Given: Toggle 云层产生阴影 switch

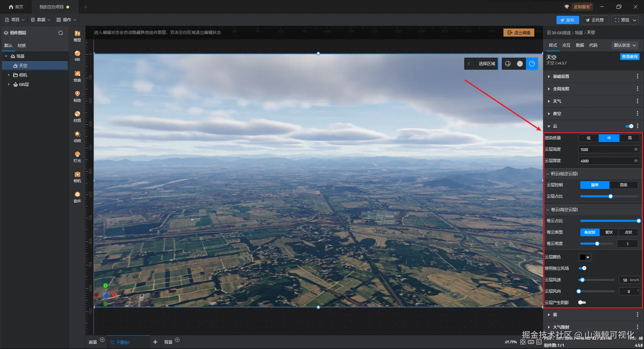Looking at the screenshot, I should [582, 302].
